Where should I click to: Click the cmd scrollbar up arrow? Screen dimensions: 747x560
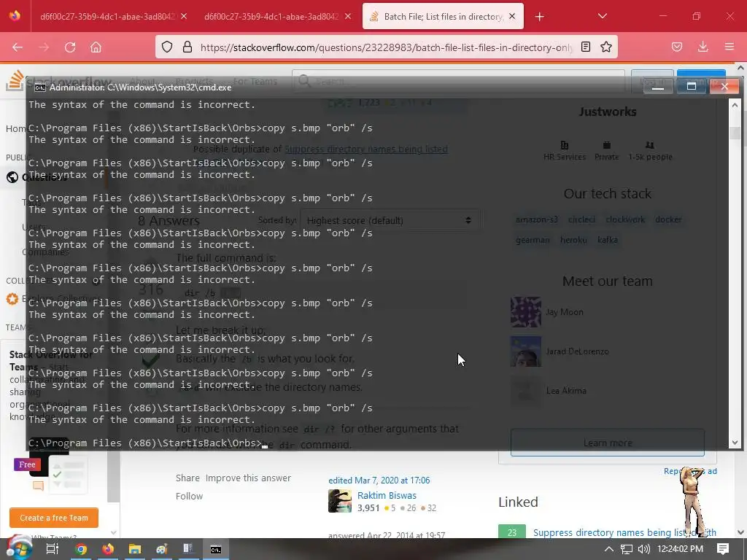(x=735, y=105)
